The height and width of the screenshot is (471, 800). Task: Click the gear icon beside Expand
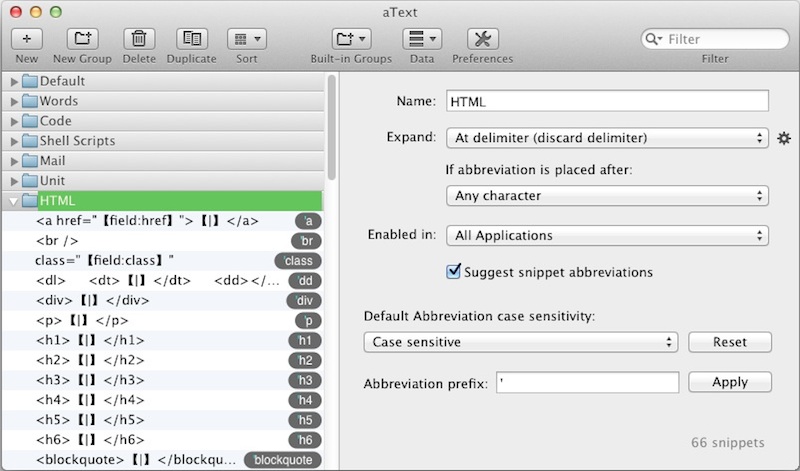[784, 137]
